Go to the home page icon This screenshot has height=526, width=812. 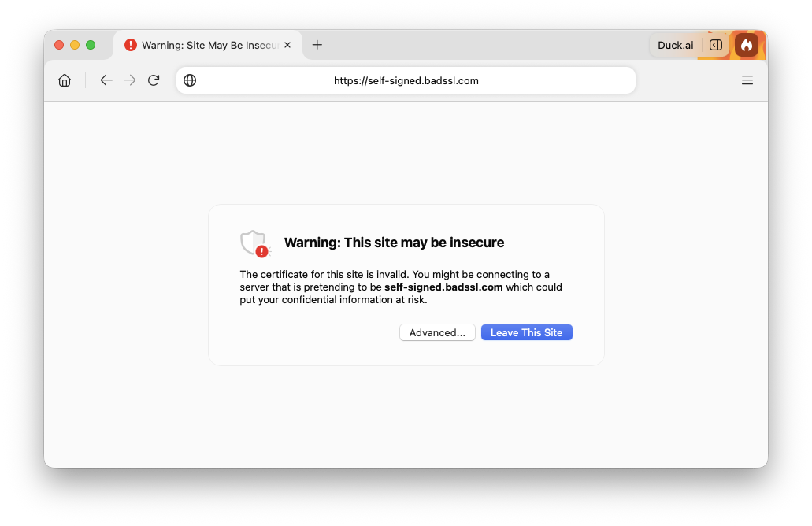coord(65,80)
